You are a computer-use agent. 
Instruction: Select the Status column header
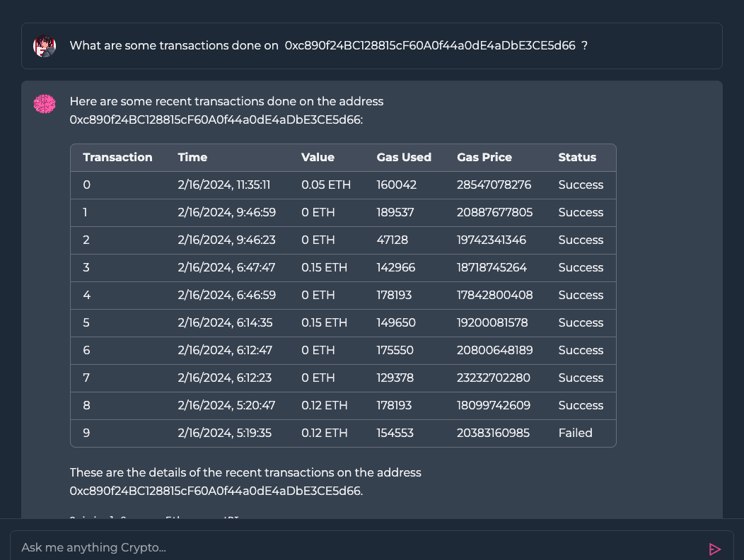pos(577,157)
